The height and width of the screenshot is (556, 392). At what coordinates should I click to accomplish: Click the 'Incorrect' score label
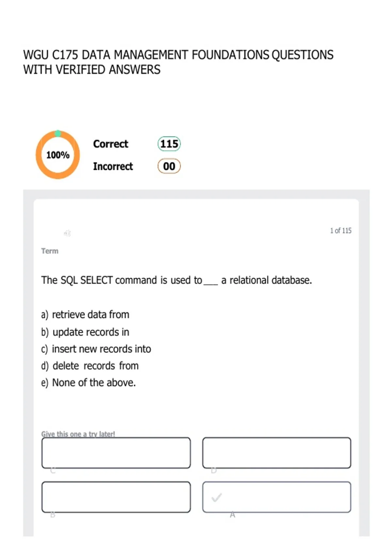(x=113, y=166)
